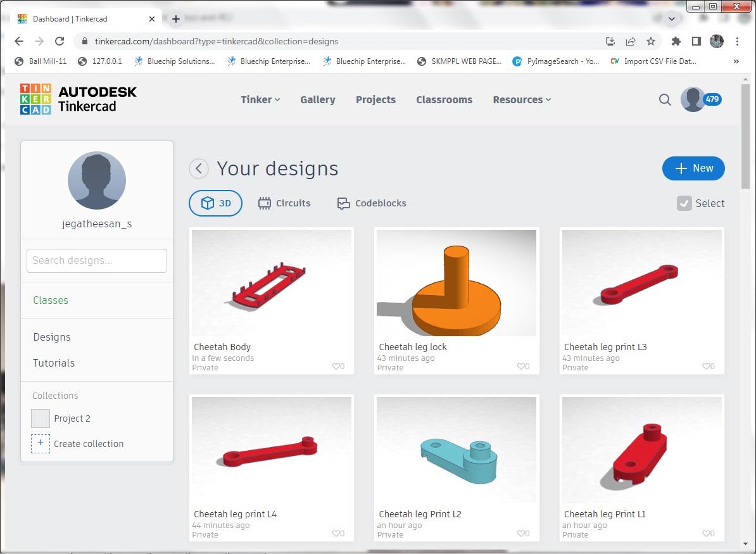Open the Classrooms menu item

coord(444,100)
